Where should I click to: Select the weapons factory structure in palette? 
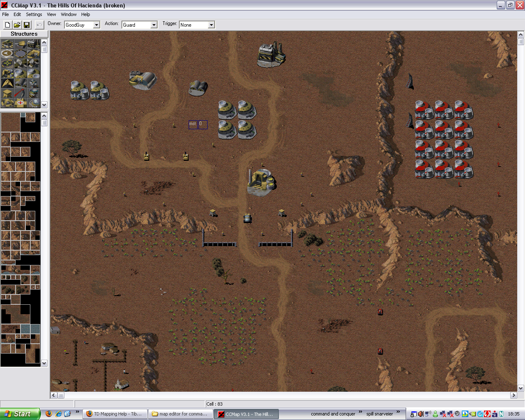(34, 44)
